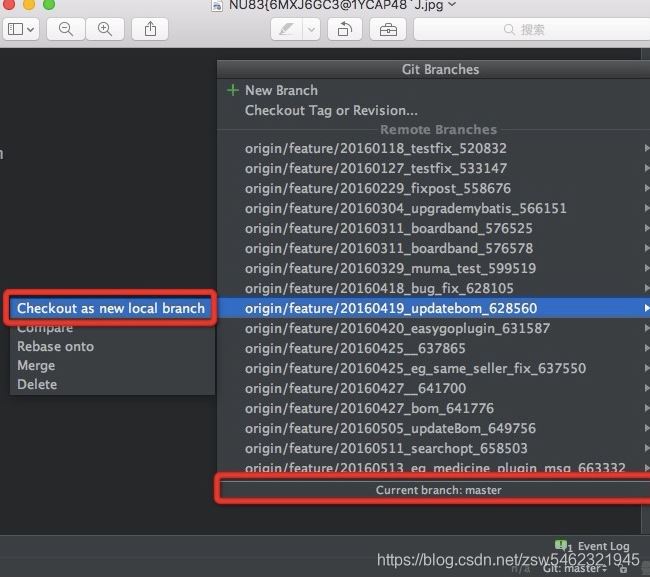
Task: Zoom in the image in Preview
Action: pyautogui.click(x=105, y=29)
